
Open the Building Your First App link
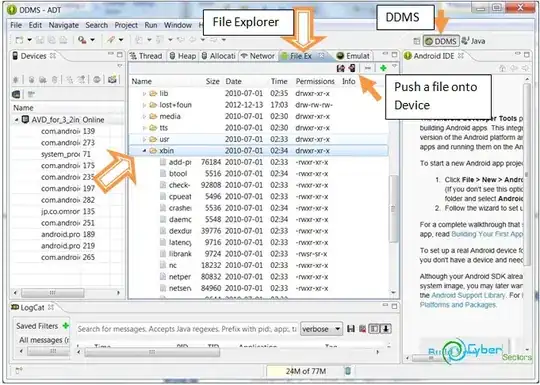click(487, 234)
